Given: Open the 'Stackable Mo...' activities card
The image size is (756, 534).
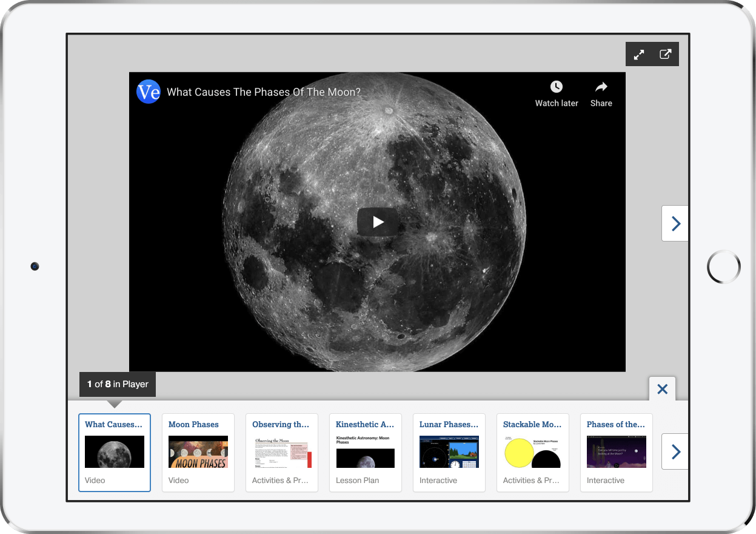Looking at the screenshot, I should 533,452.
